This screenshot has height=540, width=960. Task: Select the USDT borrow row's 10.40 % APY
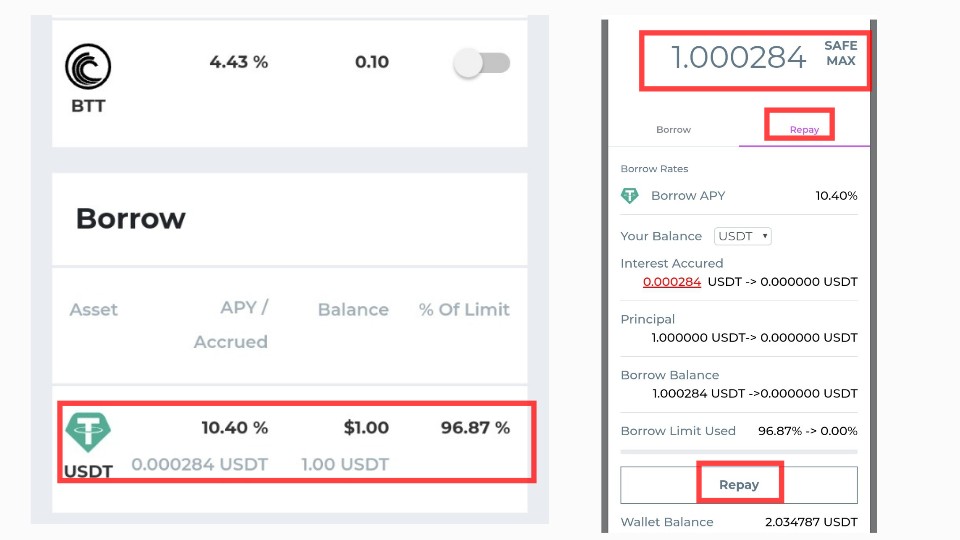pos(234,428)
